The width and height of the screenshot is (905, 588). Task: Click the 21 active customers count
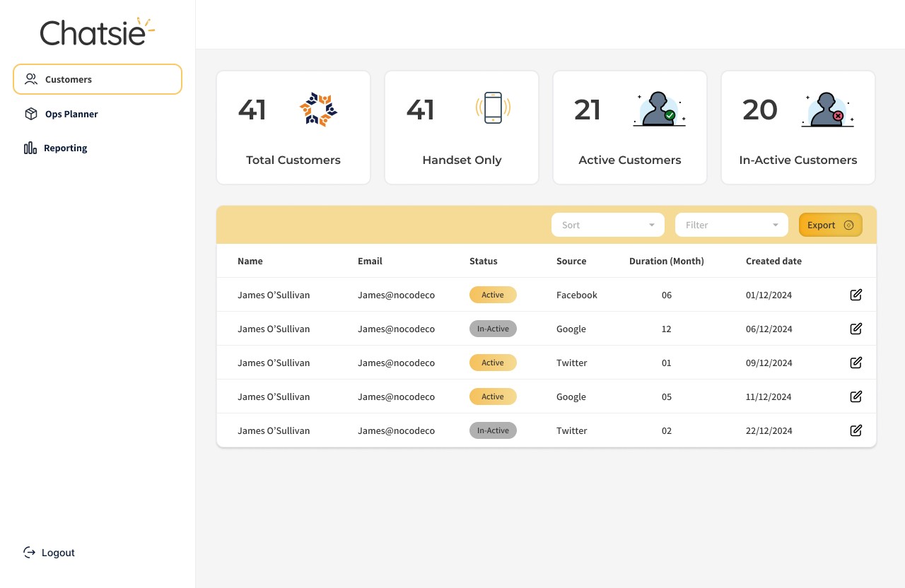pos(588,110)
